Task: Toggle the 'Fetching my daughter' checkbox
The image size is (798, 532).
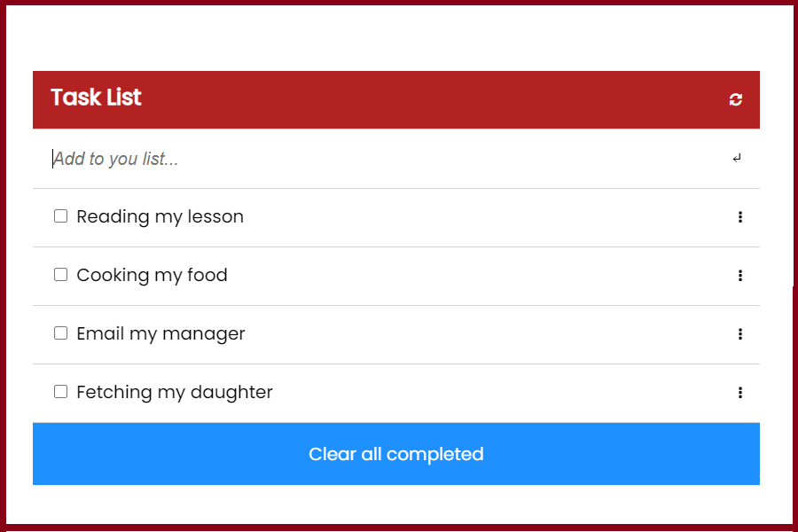Action: [x=60, y=392]
